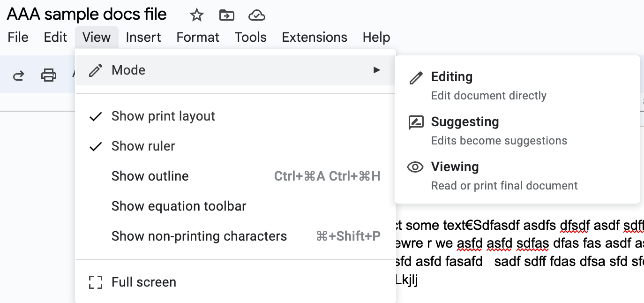Click the redo arrow in the toolbar
Screen dimensions: 644x303
click(18, 75)
